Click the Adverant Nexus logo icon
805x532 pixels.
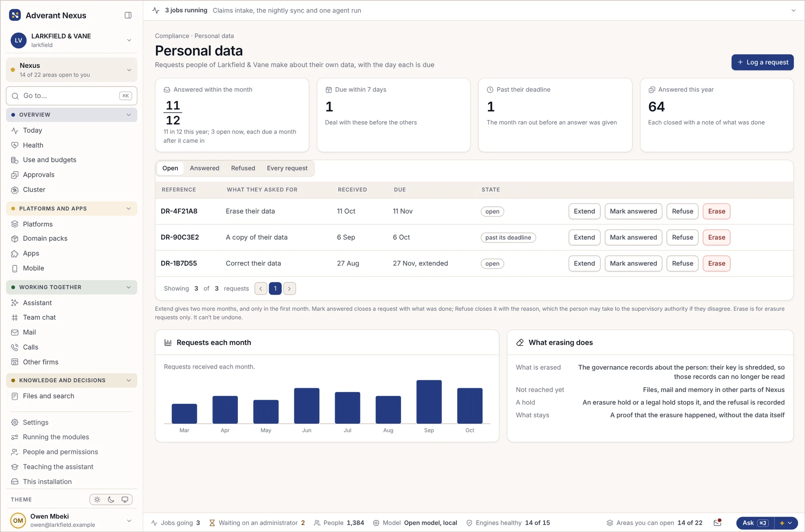tap(15, 15)
